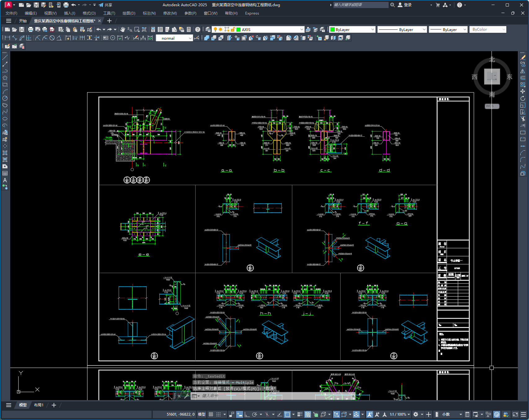529x420 pixels.
Task: Expand the AutoCAD application menu arrow
Action: (x=14, y=5)
